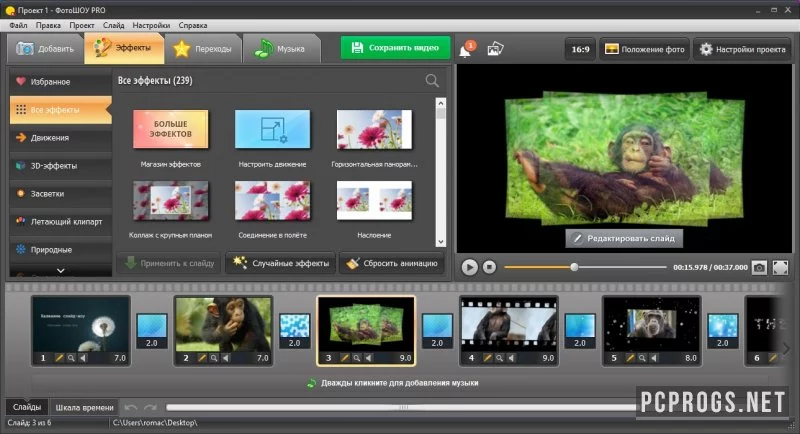Image resolution: width=800 pixels, height=434 pixels.
Task: Switch to the Музыка tab
Action: tap(282, 49)
